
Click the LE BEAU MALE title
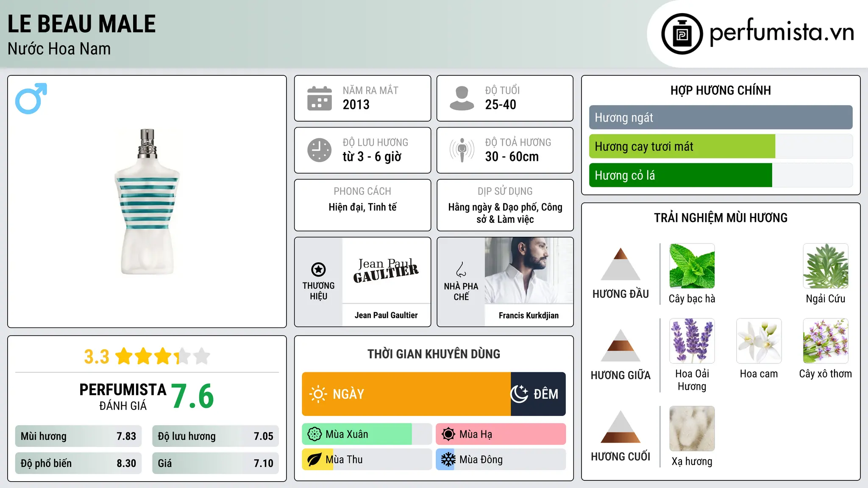tap(82, 24)
